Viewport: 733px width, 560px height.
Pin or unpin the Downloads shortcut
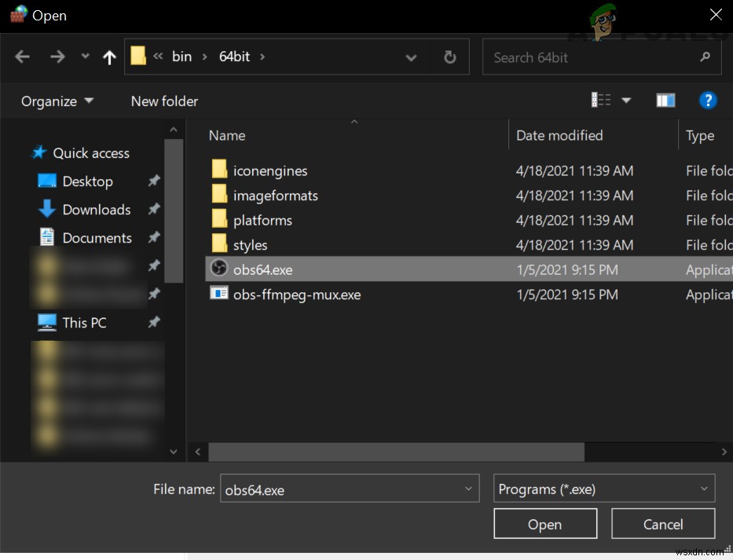[155, 210]
